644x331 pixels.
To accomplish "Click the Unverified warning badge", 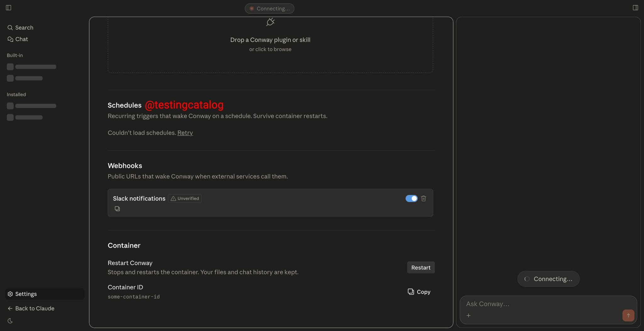I will 185,198.
